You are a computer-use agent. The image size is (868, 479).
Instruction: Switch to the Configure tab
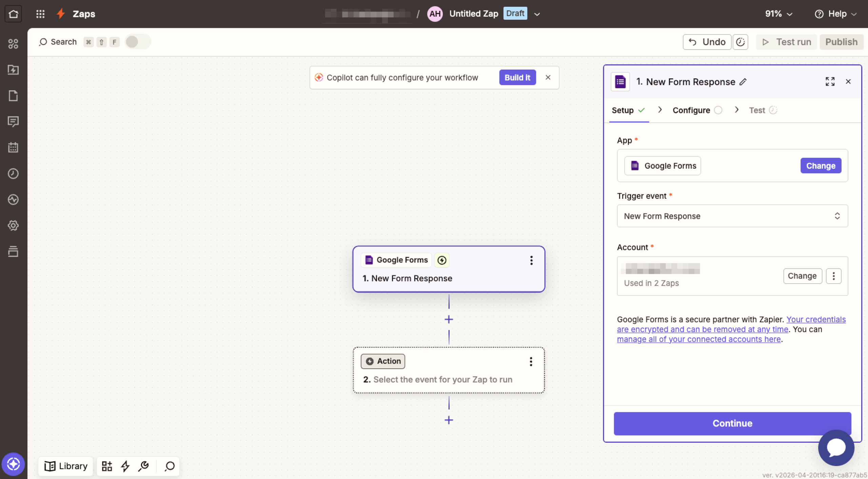point(691,110)
